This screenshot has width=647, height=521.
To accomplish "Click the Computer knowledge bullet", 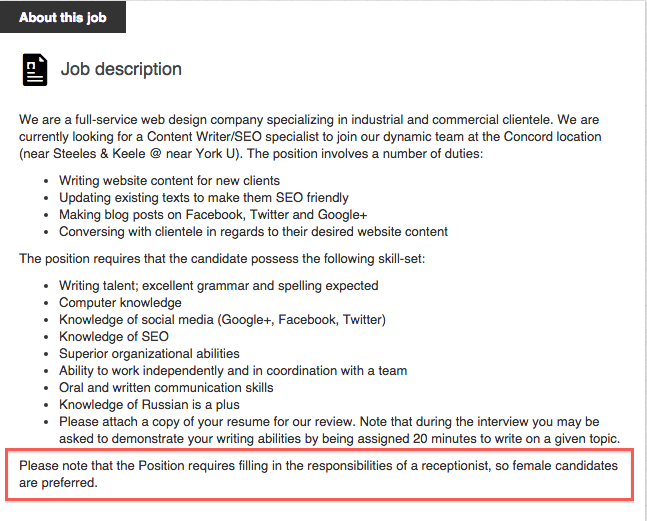I will [x=120, y=302].
